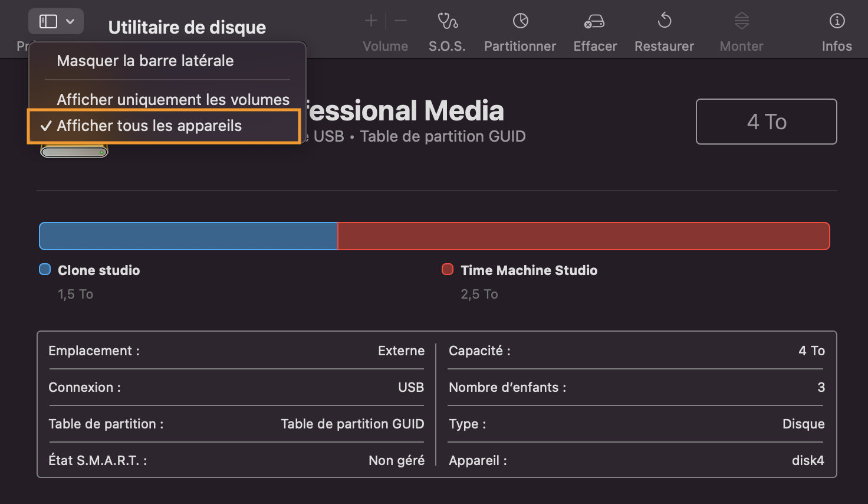Select the blue Clone studio partition bar

point(188,236)
